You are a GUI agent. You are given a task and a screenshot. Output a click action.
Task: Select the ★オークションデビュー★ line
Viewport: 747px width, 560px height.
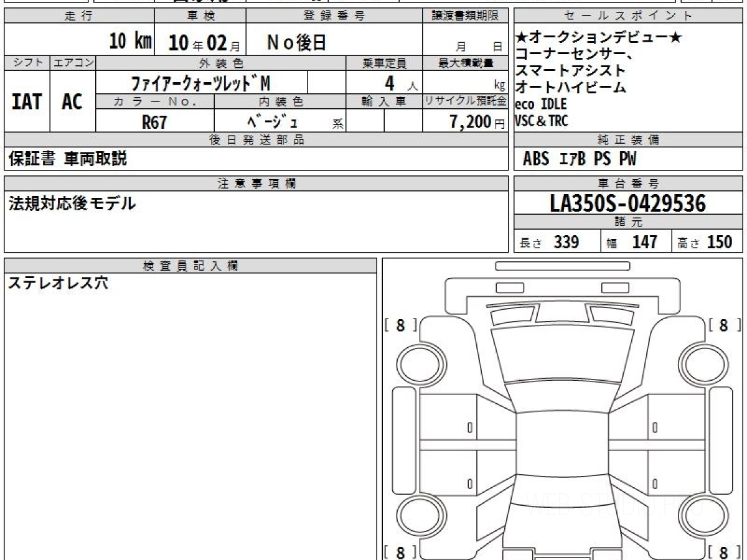click(599, 39)
